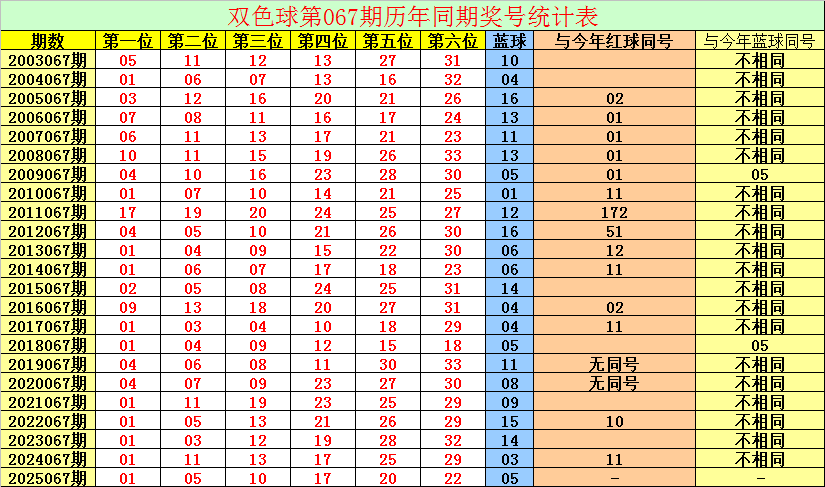Click blue-match value 05 in 2018067期 row
This screenshot has width=825, height=487.
pyautogui.click(x=760, y=346)
